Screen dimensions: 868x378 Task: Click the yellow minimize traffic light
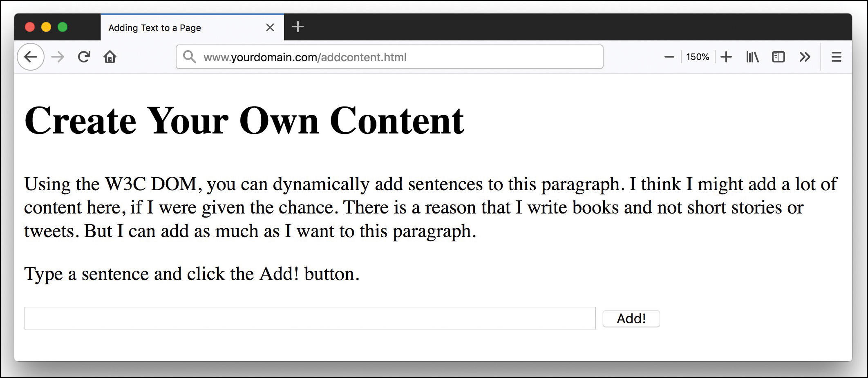(46, 27)
